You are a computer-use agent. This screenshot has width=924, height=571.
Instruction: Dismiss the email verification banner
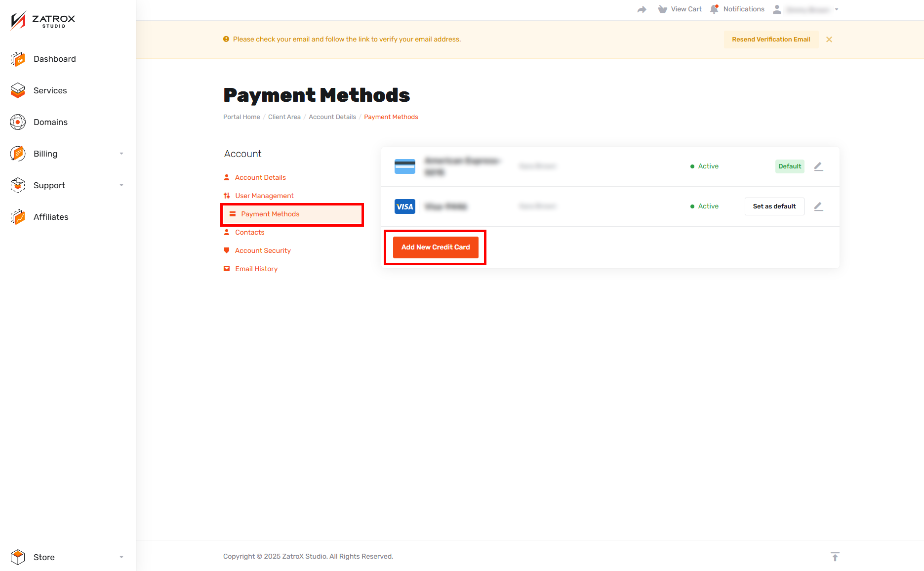829,40
